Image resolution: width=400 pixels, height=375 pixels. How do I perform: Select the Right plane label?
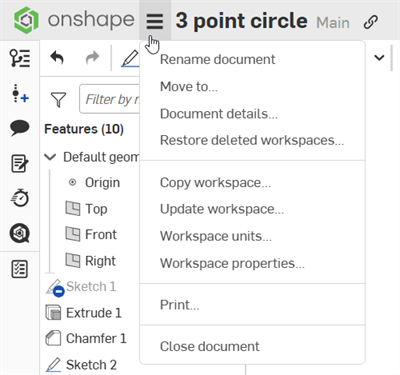pyautogui.click(x=100, y=261)
